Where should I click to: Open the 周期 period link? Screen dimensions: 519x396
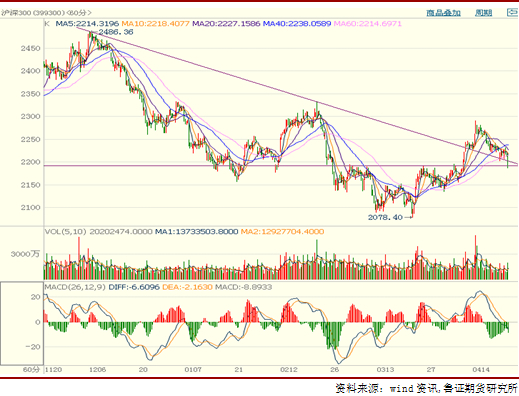click(483, 13)
